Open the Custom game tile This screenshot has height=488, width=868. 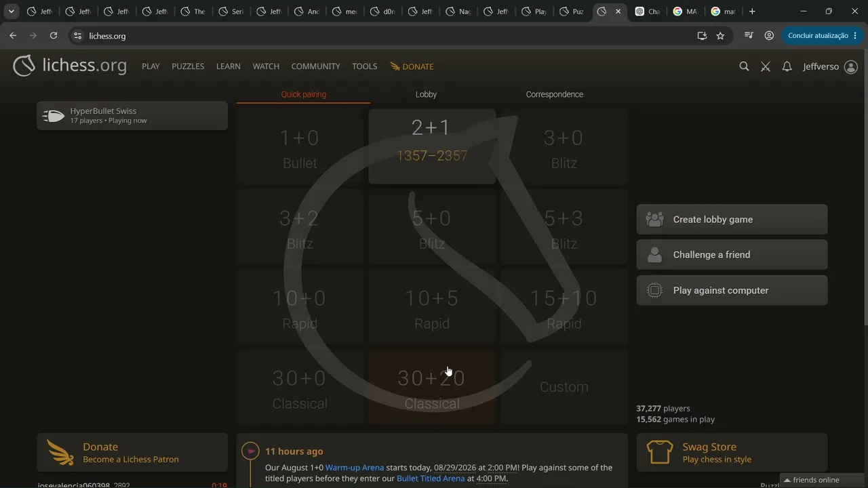point(564,386)
